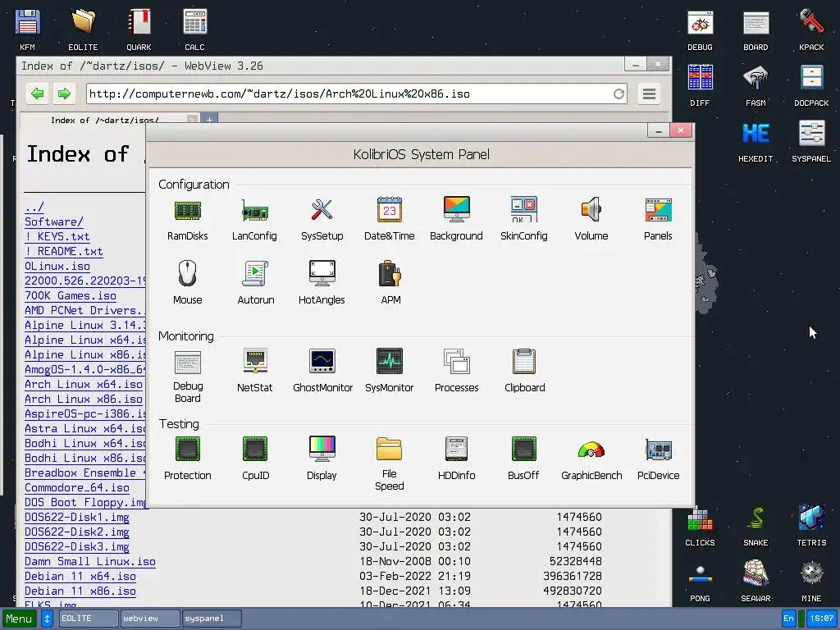840x630 pixels.
Task: Open HEXEDIT desktop icon
Action: [x=756, y=134]
